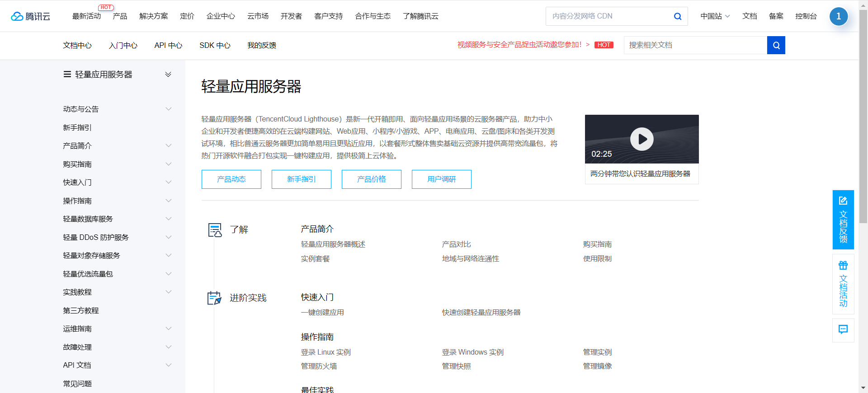Expand the API 文档 sidebar section
This screenshot has width=868, height=393.
[x=168, y=365]
